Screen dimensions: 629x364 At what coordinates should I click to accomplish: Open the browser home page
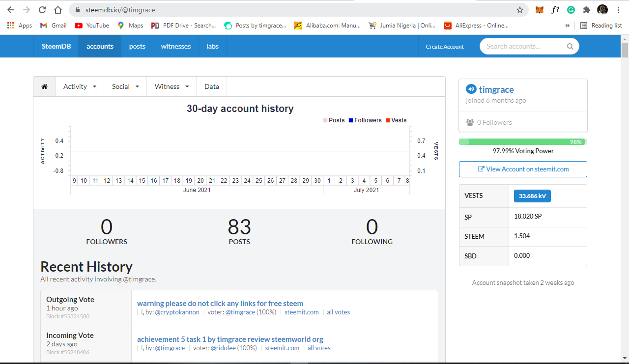(x=58, y=10)
